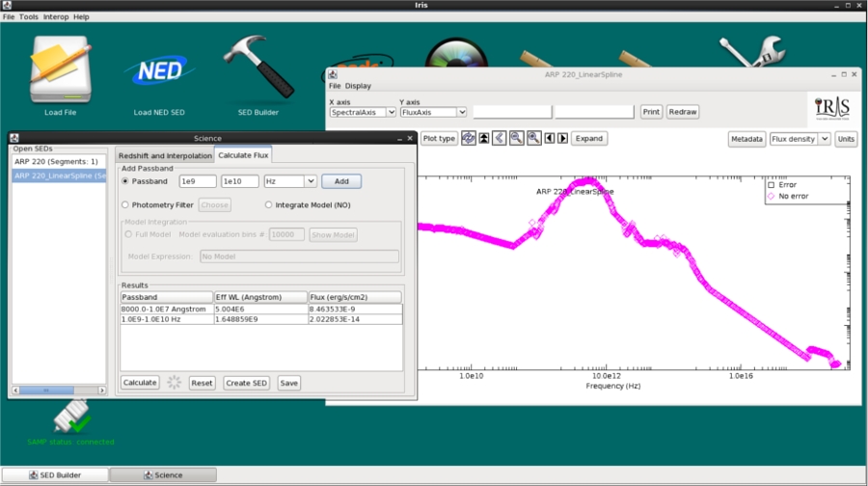Click the Model evaluation bins field
Screen dimensions: 868x486
[x=286, y=234]
